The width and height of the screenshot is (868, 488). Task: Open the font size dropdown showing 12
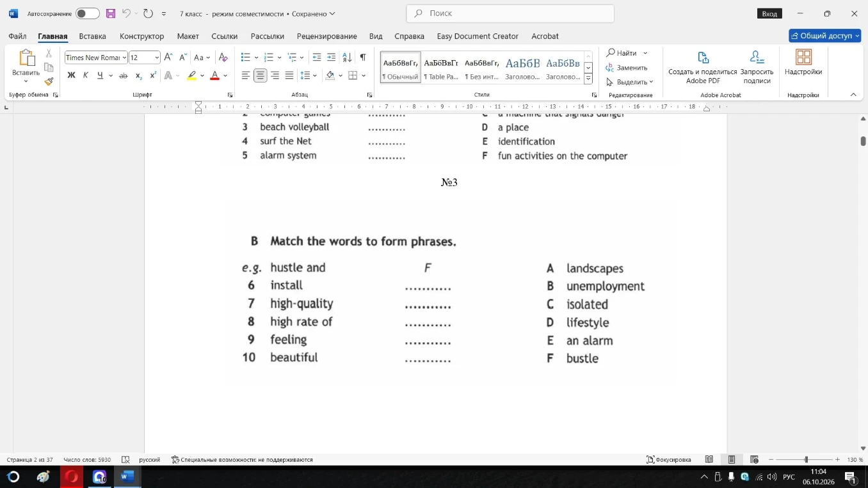pos(157,58)
